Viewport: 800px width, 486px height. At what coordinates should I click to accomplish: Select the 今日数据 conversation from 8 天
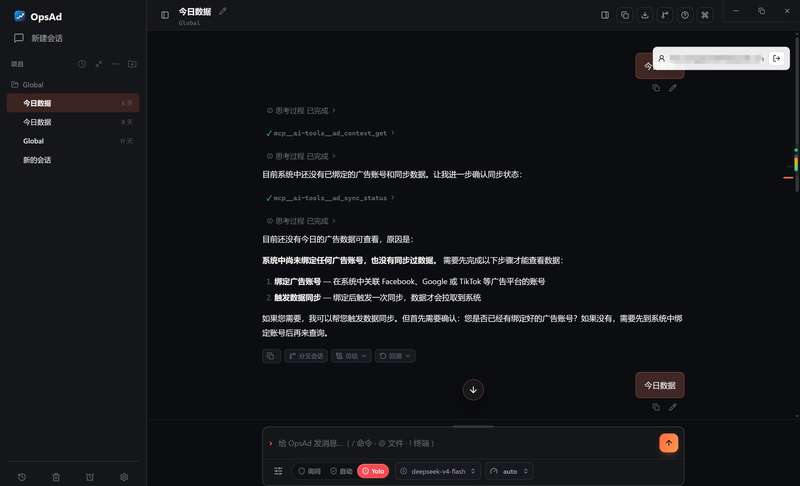tap(73, 122)
